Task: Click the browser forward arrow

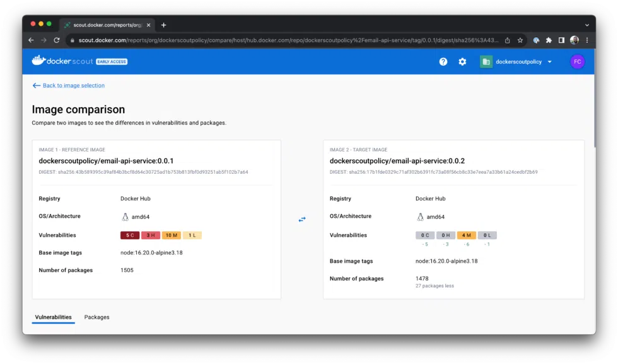Action: [x=44, y=40]
